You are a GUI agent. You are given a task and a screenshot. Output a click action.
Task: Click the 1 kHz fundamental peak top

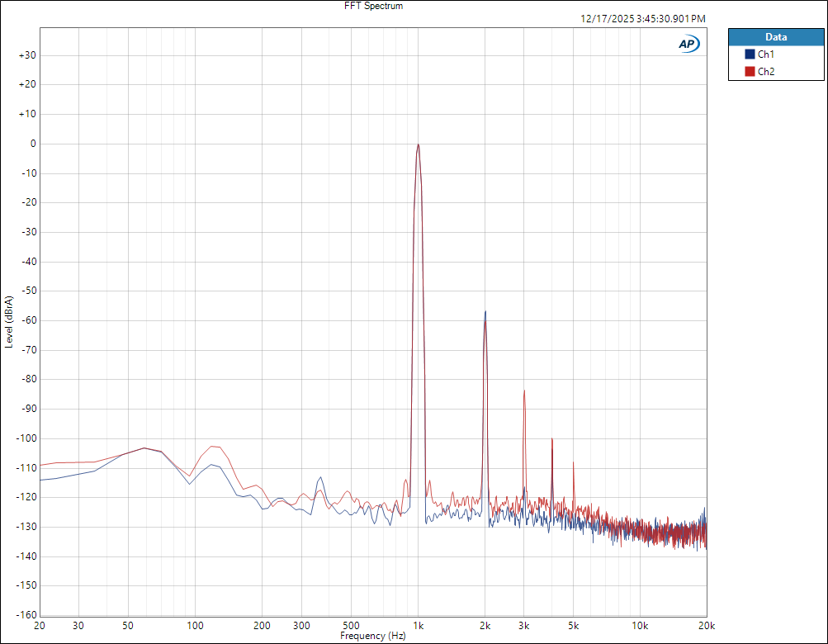pyautogui.click(x=419, y=145)
